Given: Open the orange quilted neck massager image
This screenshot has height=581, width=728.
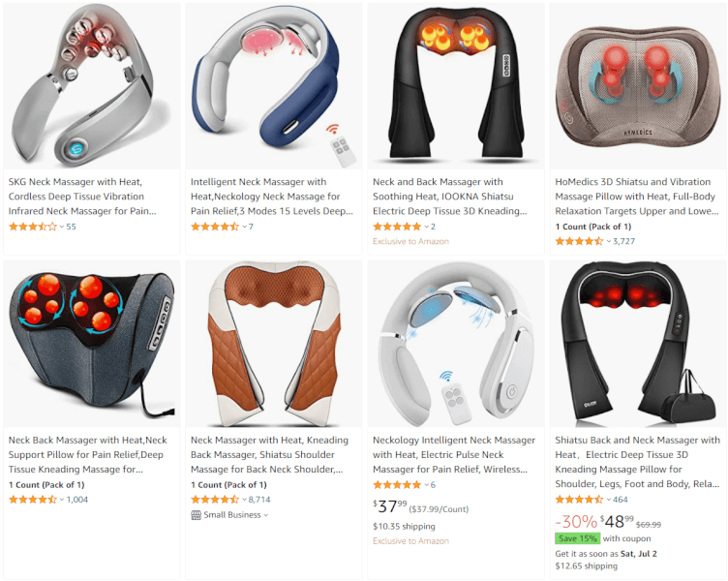Looking at the screenshot, I should tap(273, 344).
